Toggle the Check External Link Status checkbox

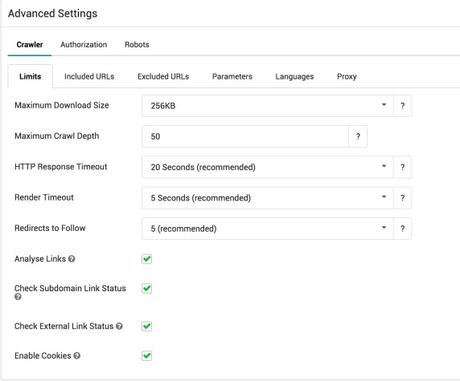(147, 326)
